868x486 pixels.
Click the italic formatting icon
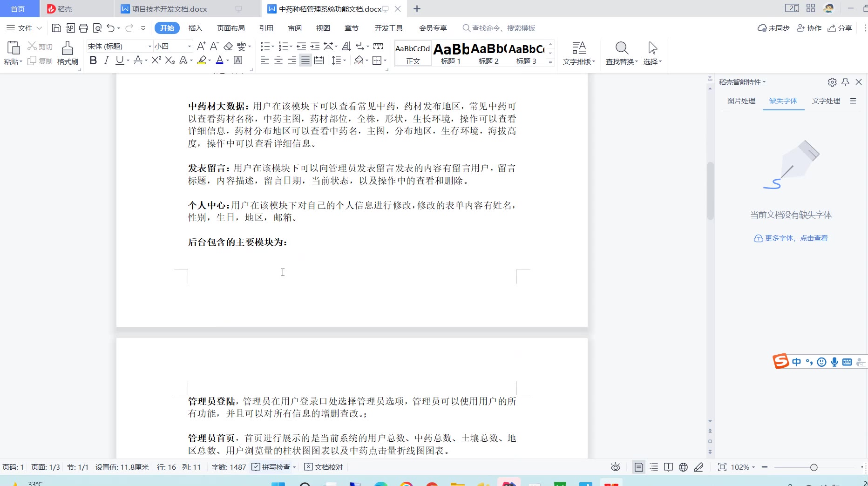coord(106,60)
